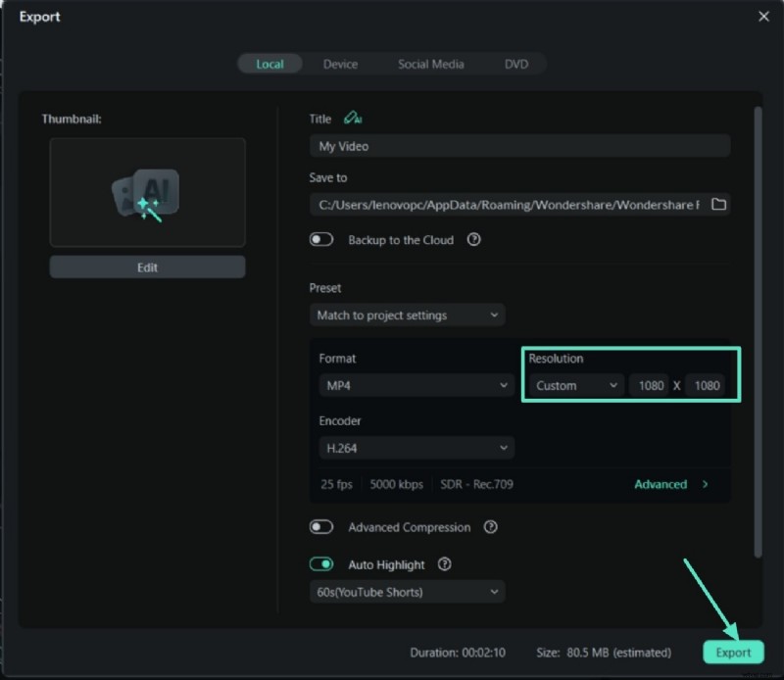Expand the MP4 Format dropdown
This screenshot has width=784, height=680.
[x=416, y=386]
